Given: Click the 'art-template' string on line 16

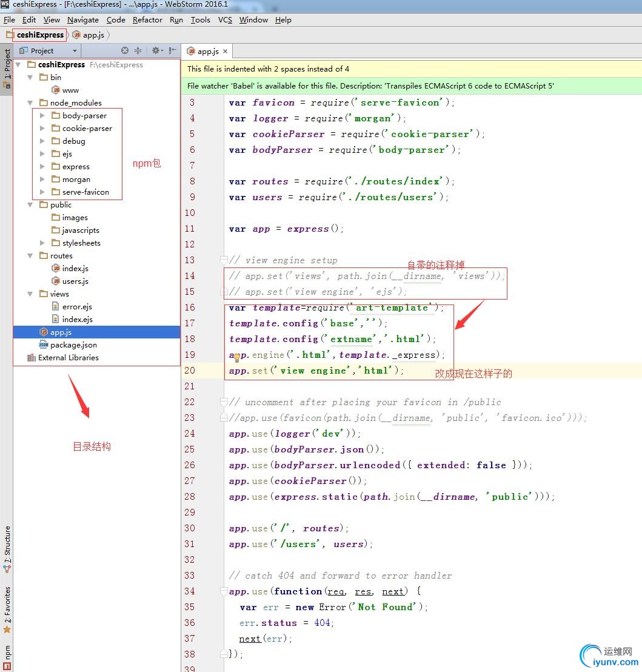Looking at the screenshot, I should tap(392, 307).
